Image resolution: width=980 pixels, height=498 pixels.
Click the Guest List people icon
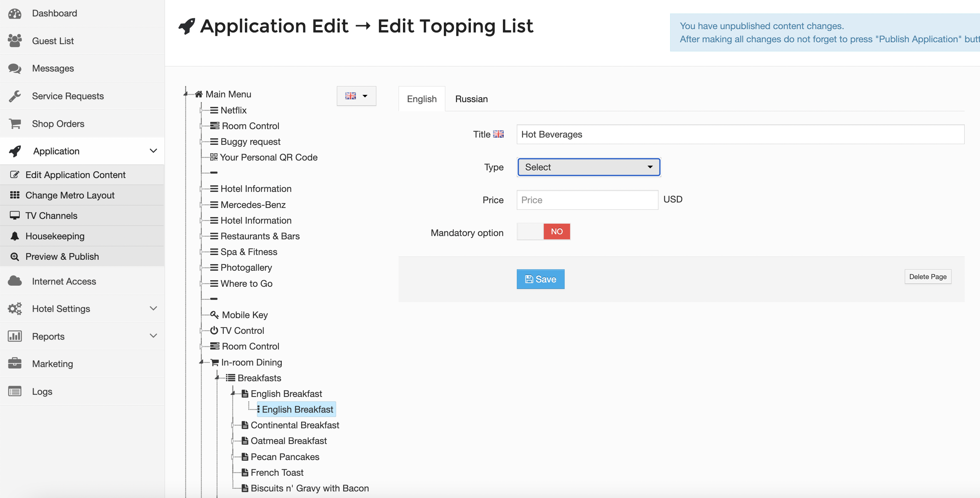tap(15, 40)
